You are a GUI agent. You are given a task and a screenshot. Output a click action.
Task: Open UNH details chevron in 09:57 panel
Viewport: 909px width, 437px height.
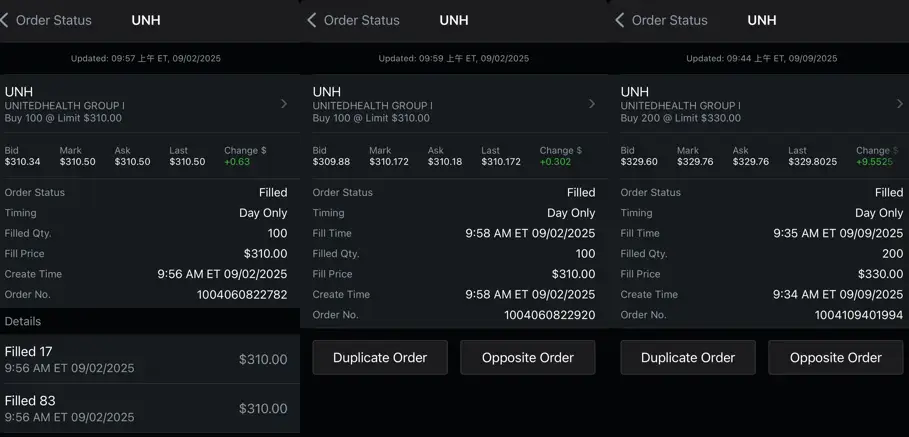coord(284,104)
